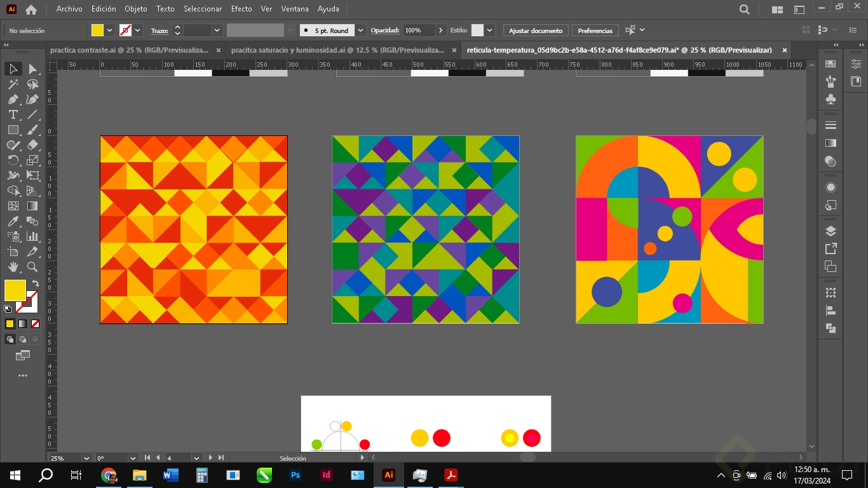The height and width of the screenshot is (488, 868).
Task: Open the zoom level 25% dropdown
Action: click(x=86, y=458)
